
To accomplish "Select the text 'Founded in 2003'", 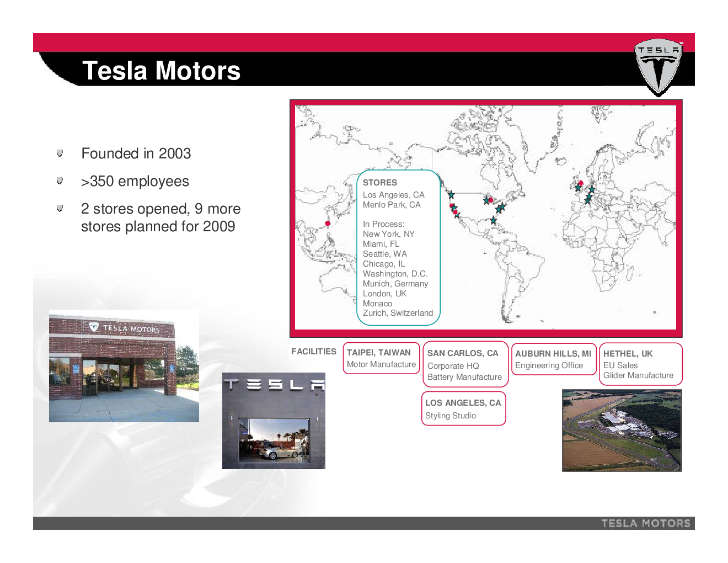I will click(x=136, y=153).
